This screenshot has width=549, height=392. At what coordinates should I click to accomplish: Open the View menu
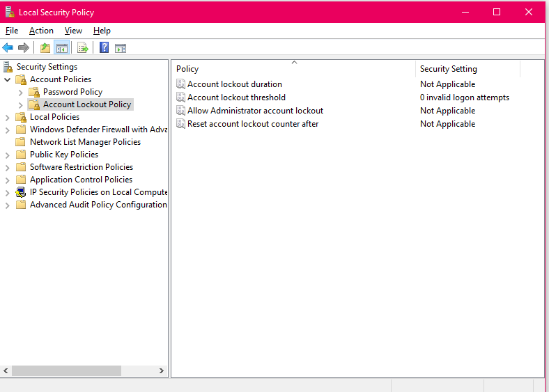pyautogui.click(x=73, y=31)
